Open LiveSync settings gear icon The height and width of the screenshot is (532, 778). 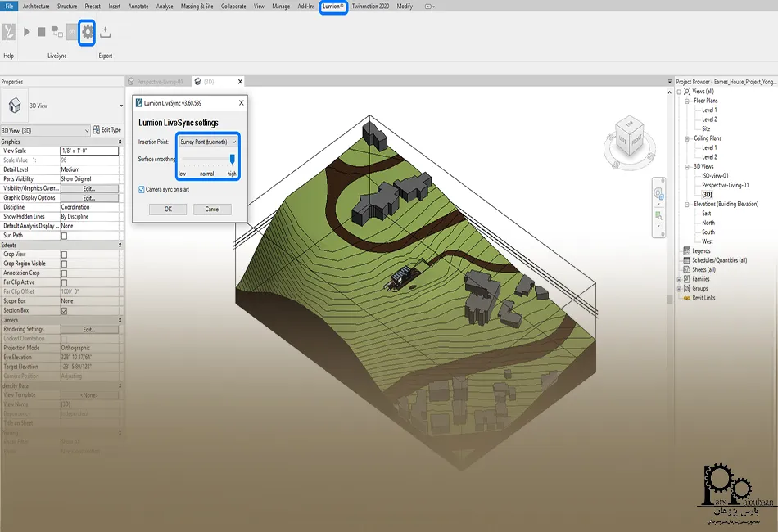(x=87, y=32)
